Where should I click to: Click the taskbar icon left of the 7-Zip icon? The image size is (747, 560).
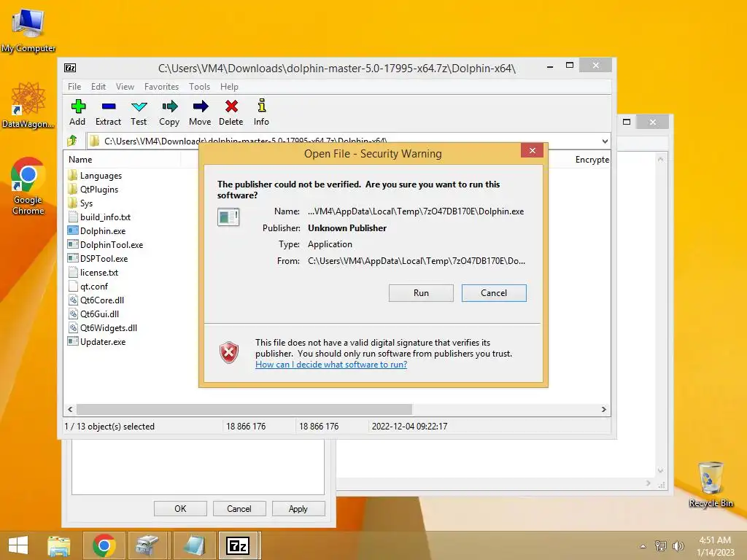click(194, 545)
